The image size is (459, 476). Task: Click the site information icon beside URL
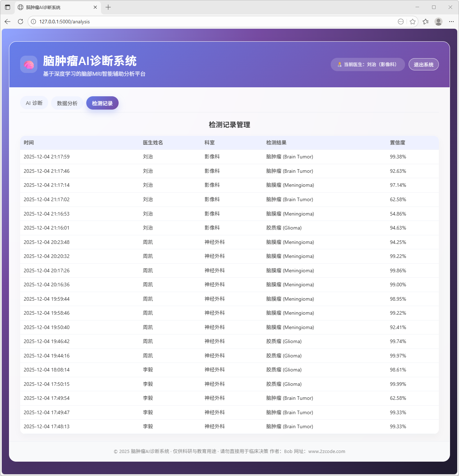point(33,22)
